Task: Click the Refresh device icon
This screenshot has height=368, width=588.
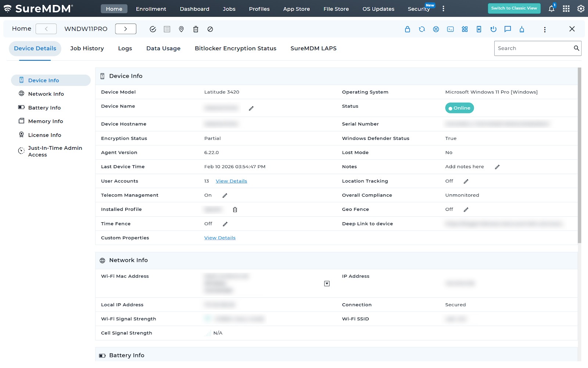Action: pyautogui.click(x=422, y=29)
